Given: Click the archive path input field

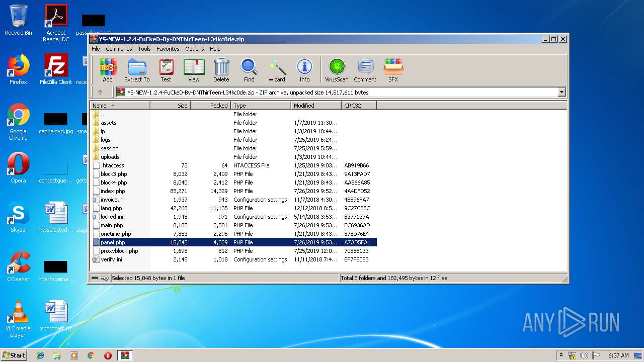Looking at the screenshot, I should 337,92.
